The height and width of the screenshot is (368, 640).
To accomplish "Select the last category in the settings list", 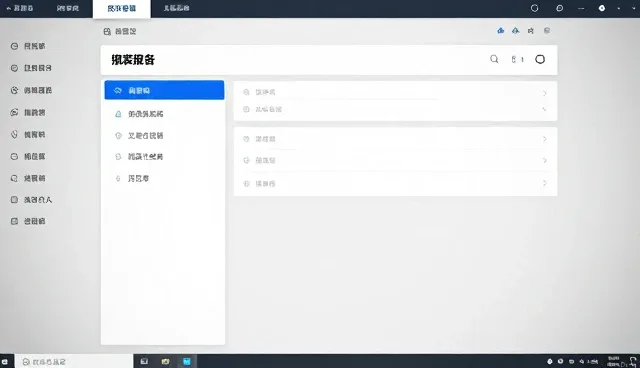I will (138, 178).
